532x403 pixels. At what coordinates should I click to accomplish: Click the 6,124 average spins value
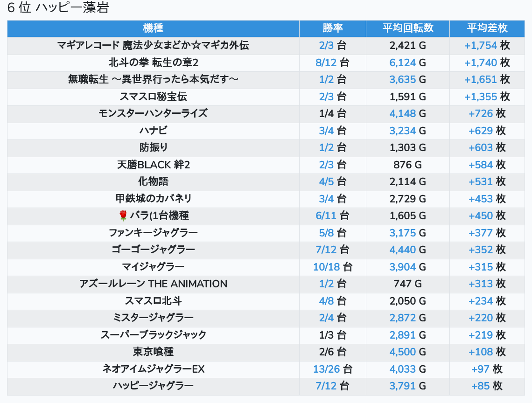[x=402, y=63]
